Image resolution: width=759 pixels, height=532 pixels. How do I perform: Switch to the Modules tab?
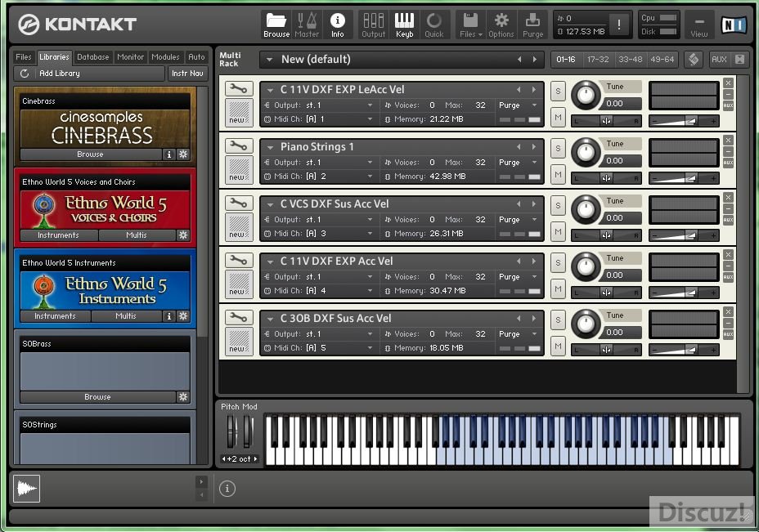coord(165,57)
